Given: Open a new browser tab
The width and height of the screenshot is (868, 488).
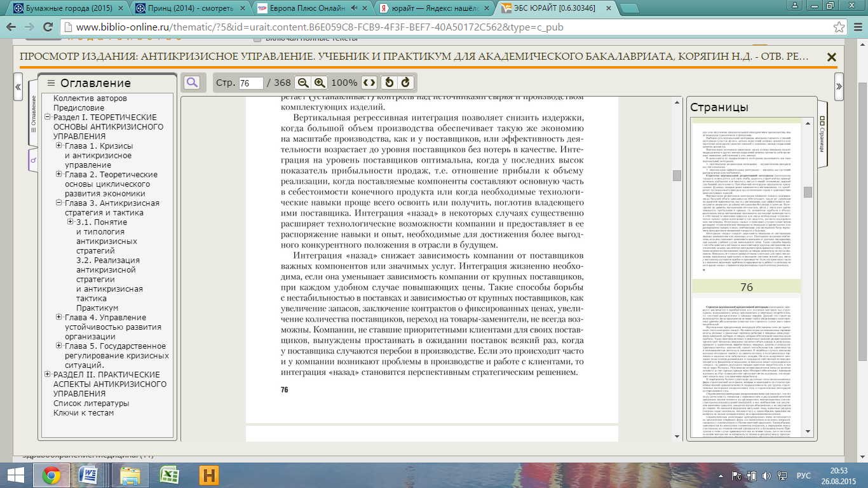Looking at the screenshot, I should pos(630,8).
